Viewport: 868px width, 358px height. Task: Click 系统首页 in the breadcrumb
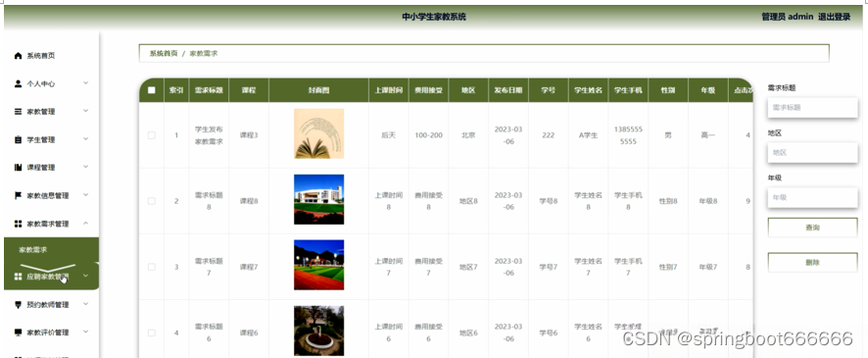(164, 54)
